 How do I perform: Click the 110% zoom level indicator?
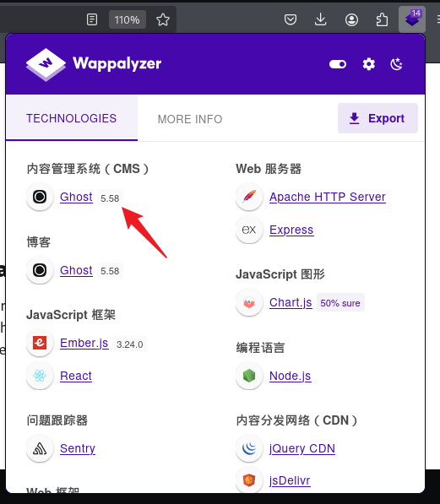pos(127,19)
